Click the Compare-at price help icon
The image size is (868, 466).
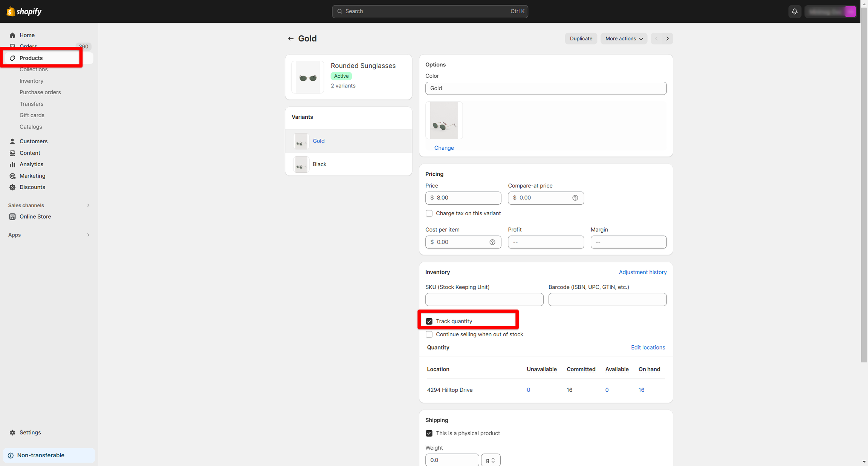(575, 198)
